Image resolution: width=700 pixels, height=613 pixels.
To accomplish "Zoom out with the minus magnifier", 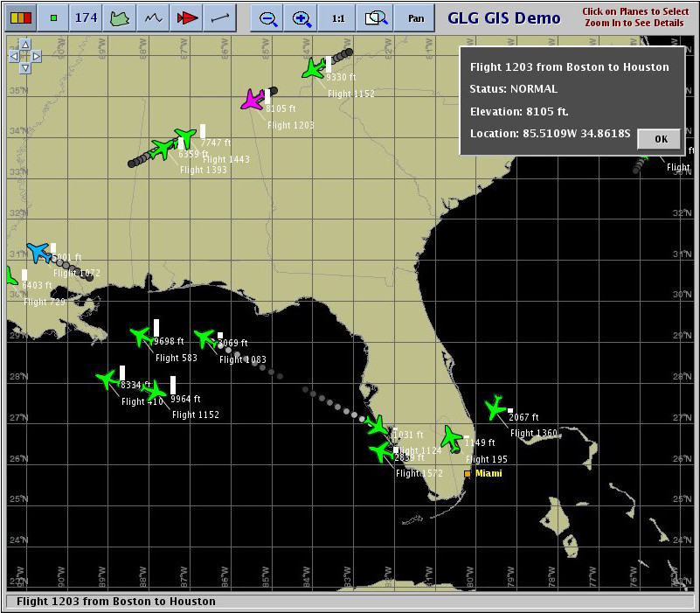I will pyautogui.click(x=267, y=17).
